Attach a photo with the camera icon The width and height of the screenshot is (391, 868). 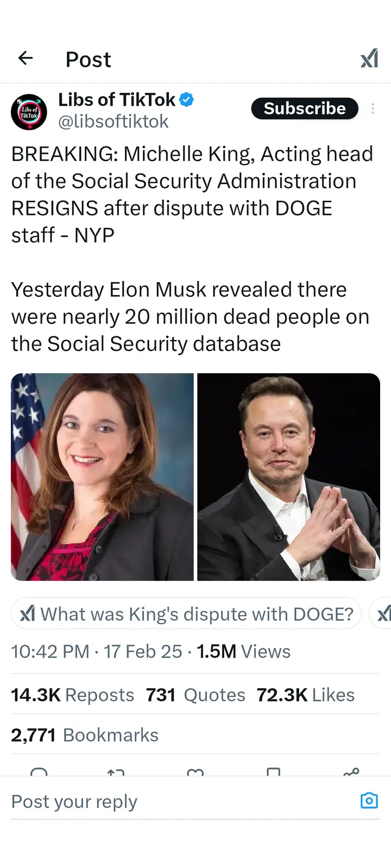click(x=369, y=801)
